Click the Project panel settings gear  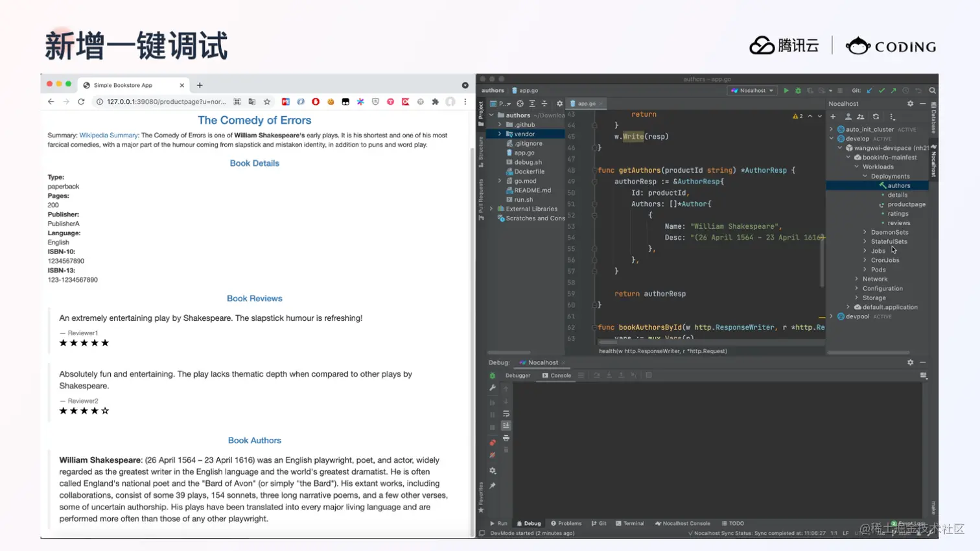(x=559, y=104)
